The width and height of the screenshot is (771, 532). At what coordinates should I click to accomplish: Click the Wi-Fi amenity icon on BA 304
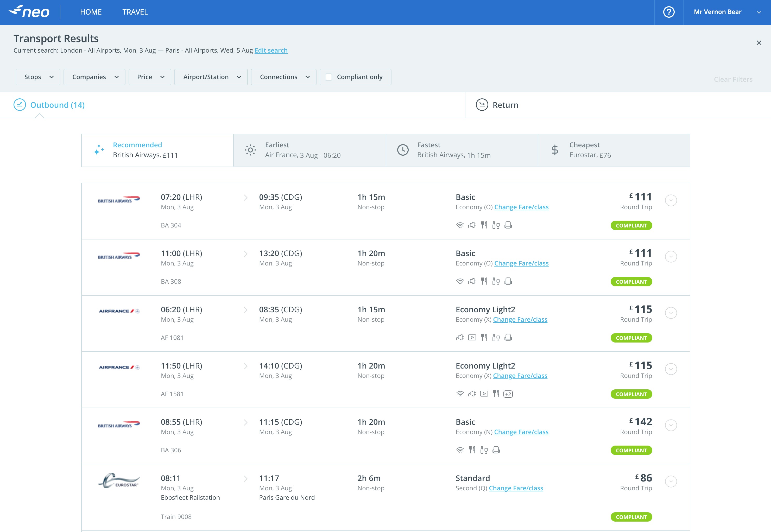pyautogui.click(x=460, y=225)
